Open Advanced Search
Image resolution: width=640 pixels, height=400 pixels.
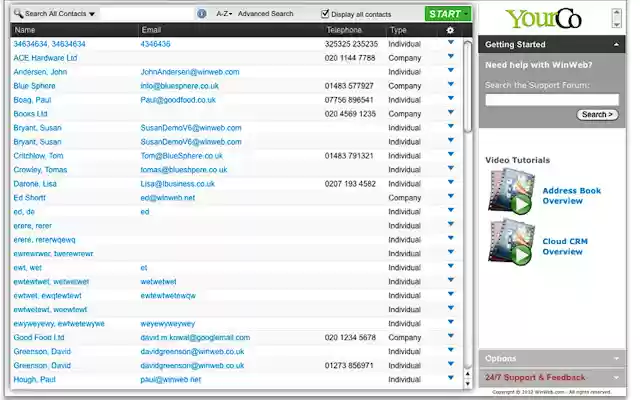coord(265,14)
